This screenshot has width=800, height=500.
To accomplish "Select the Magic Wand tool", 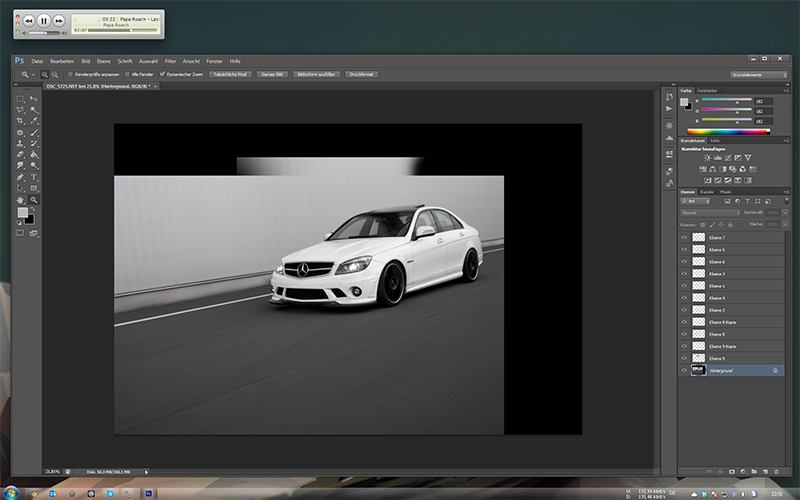I will 34,110.
